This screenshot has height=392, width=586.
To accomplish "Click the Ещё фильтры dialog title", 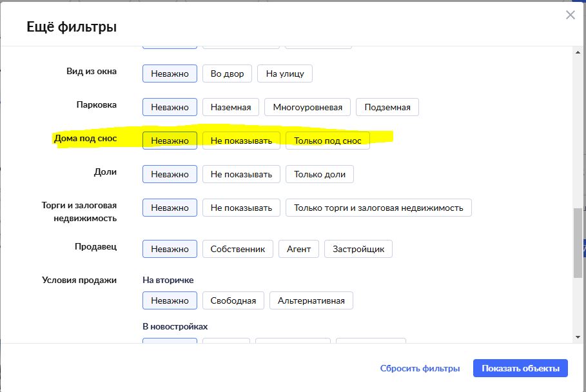I will point(72,27).
